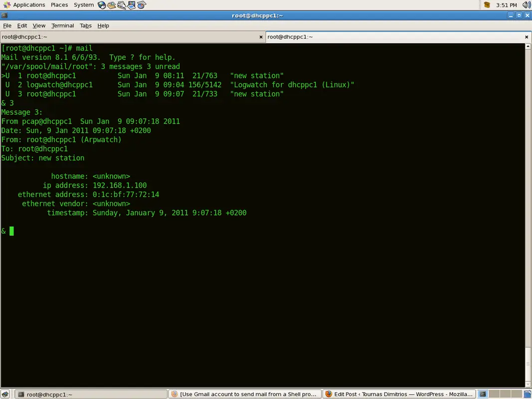Select the Gmail Shell tutorial Firefox taskbar entry
The height and width of the screenshot is (399, 532).
pos(244,394)
